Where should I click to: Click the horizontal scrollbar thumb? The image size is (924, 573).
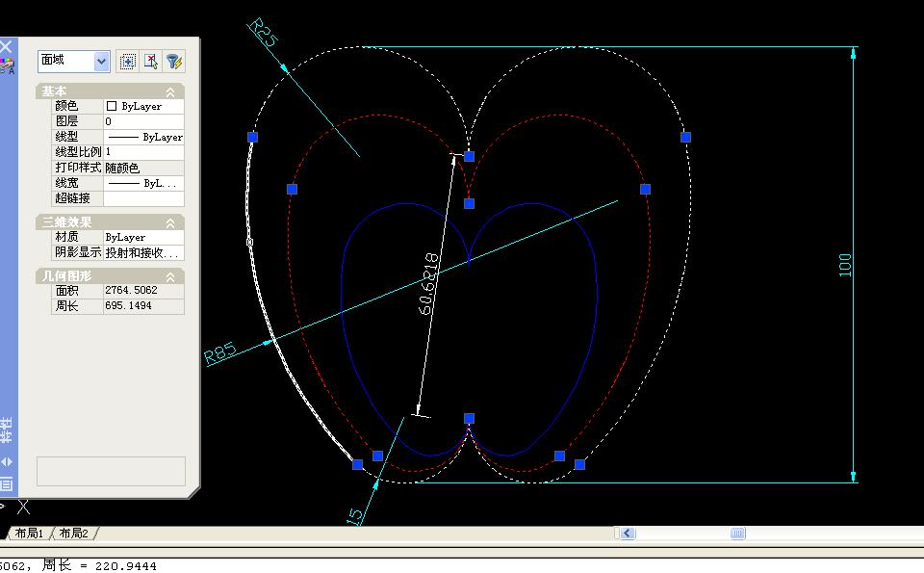click(x=738, y=534)
